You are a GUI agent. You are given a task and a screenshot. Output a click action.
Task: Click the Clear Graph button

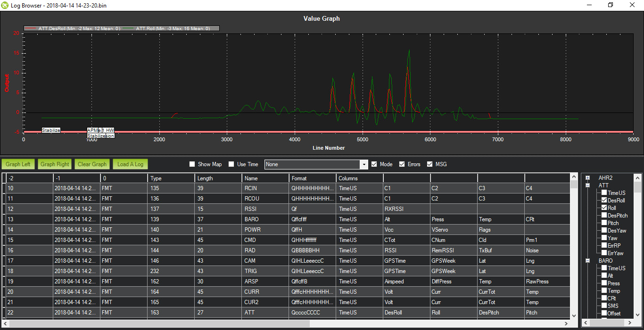tap(92, 164)
